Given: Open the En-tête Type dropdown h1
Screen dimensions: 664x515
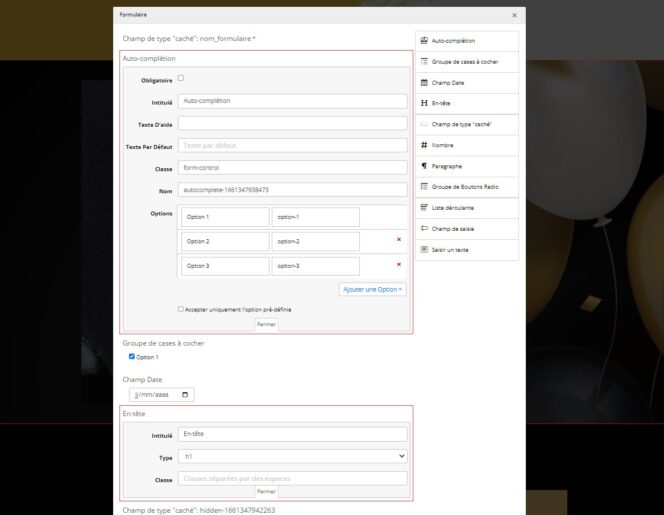Looking at the screenshot, I should tap(293, 456).
